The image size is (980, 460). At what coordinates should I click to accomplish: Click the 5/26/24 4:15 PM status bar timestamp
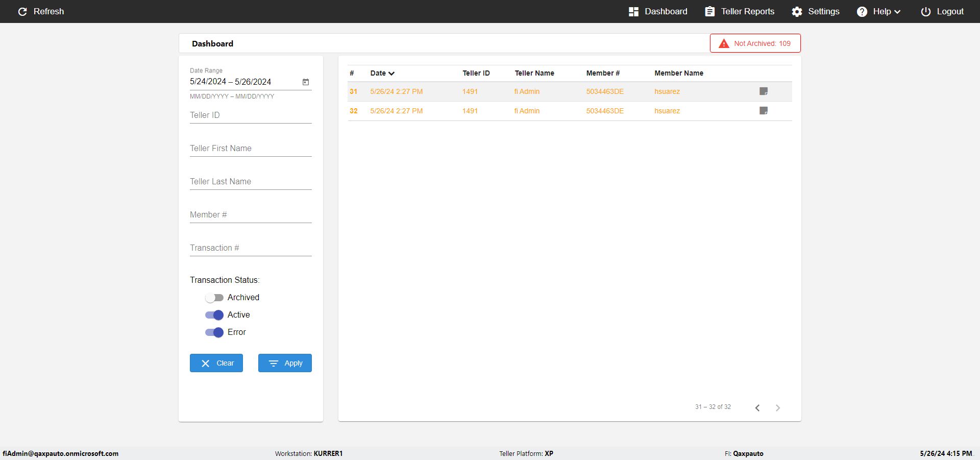click(946, 453)
